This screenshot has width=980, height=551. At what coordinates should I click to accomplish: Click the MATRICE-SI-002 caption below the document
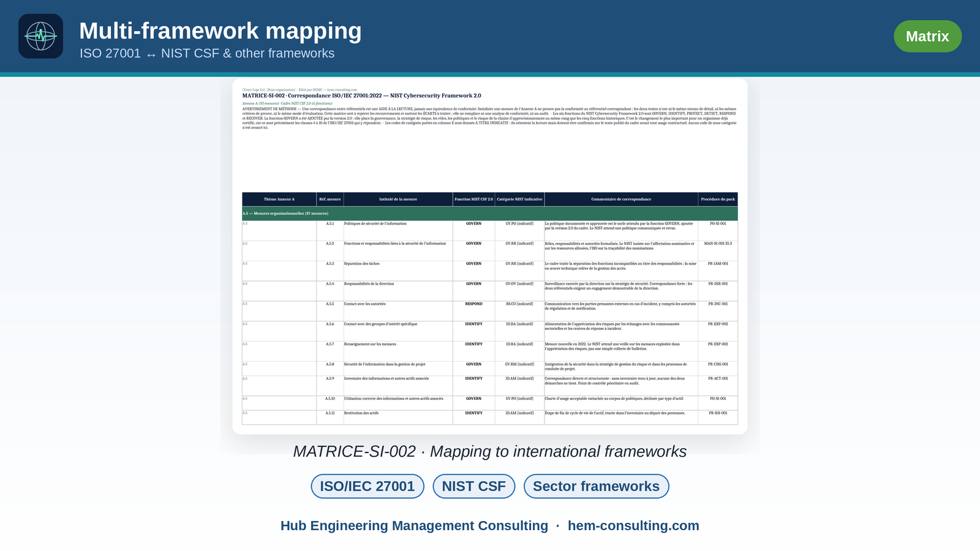pos(490,451)
